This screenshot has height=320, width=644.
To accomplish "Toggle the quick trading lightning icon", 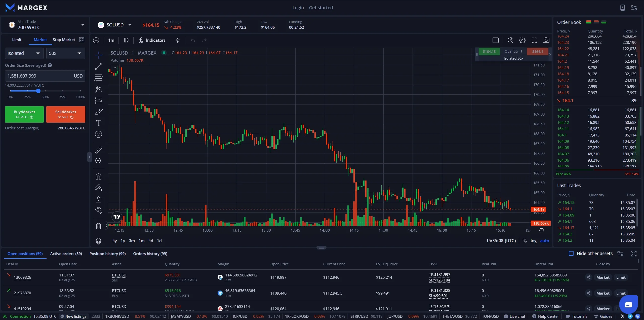I will (178, 40).
